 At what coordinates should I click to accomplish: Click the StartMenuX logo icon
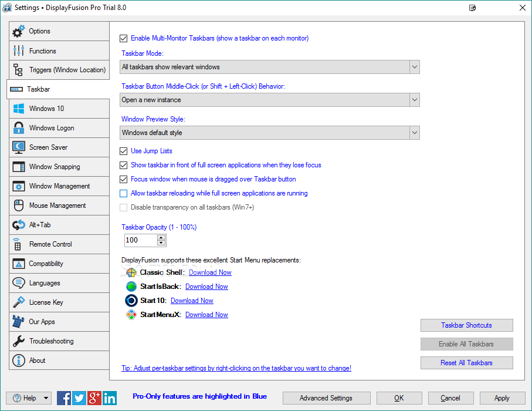tap(131, 315)
